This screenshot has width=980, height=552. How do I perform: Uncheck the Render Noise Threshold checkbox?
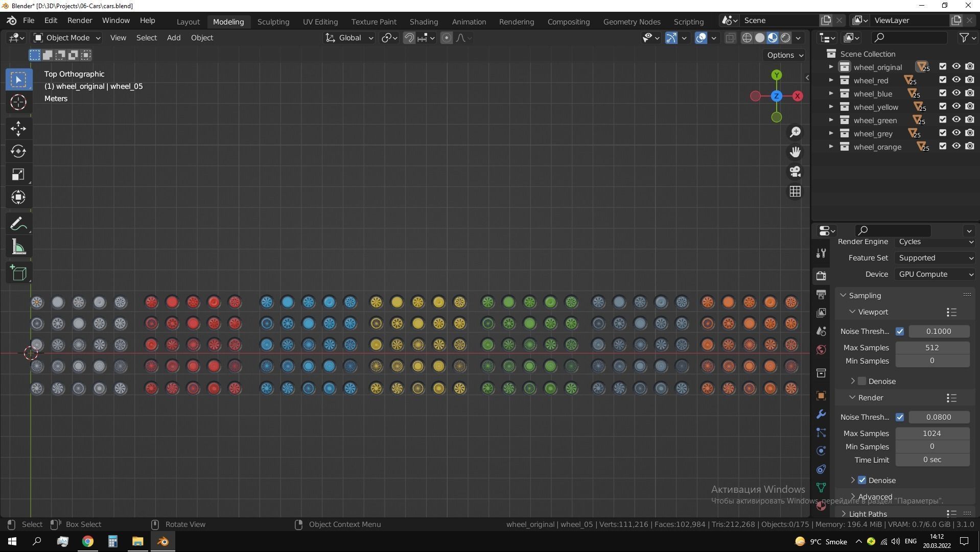point(900,417)
